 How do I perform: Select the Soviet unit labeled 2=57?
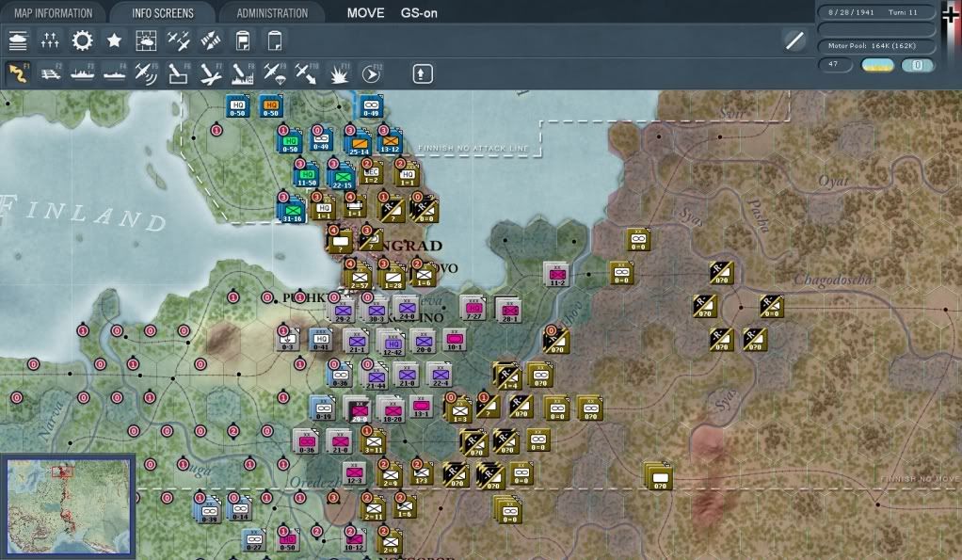(360, 278)
